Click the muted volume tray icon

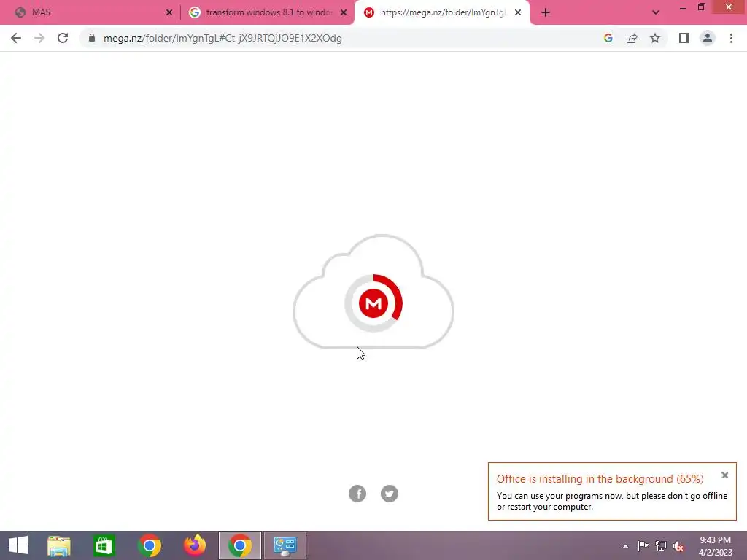(678, 546)
